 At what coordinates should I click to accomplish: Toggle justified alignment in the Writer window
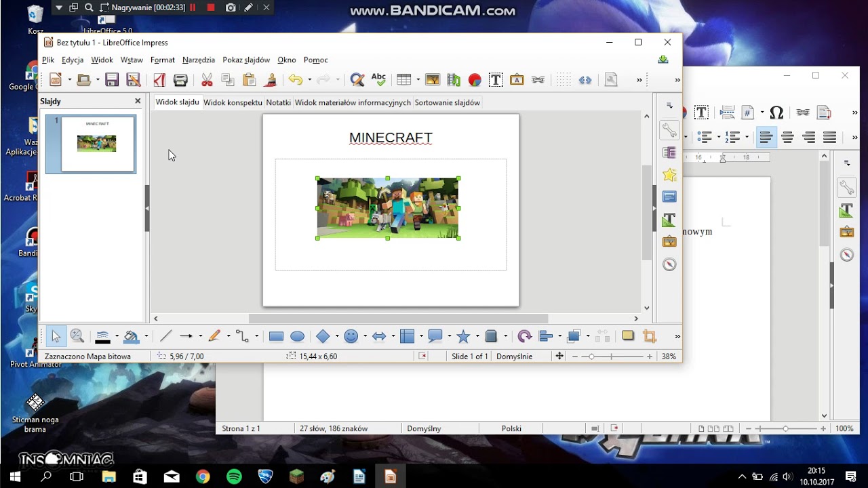pyautogui.click(x=829, y=138)
